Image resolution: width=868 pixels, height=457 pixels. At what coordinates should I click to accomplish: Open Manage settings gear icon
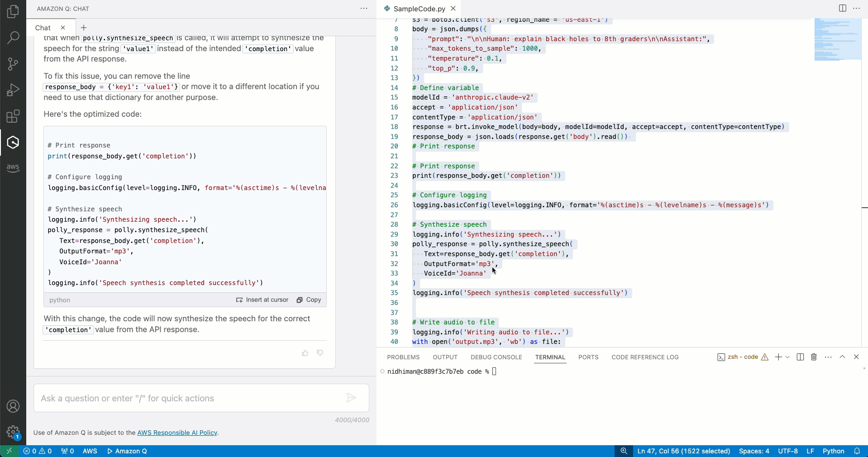(x=13, y=432)
